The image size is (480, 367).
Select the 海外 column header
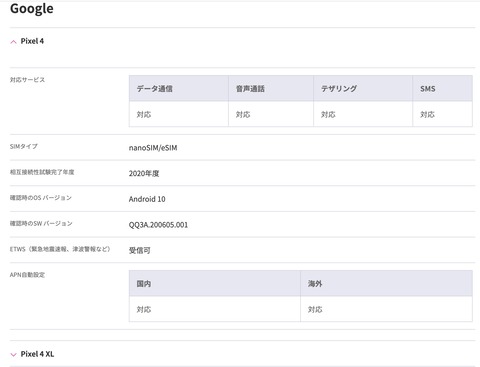(x=386, y=283)
